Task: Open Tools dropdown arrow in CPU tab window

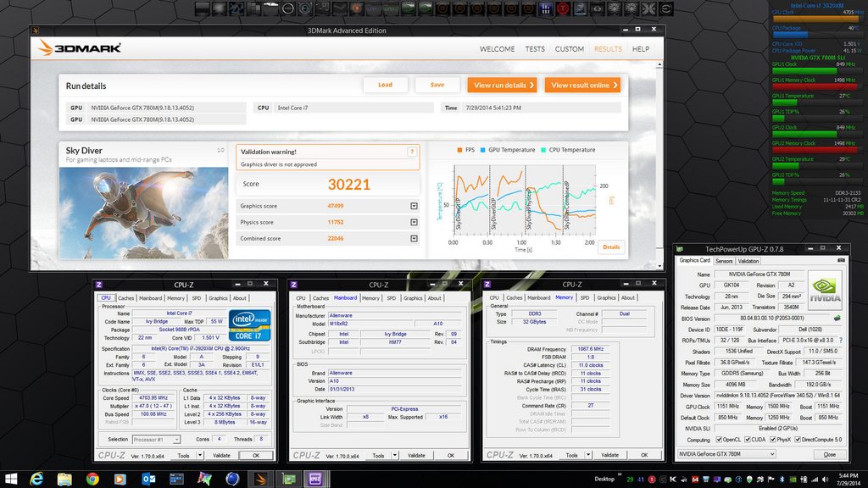Action: pyautogui.click(x=200, y=455)
